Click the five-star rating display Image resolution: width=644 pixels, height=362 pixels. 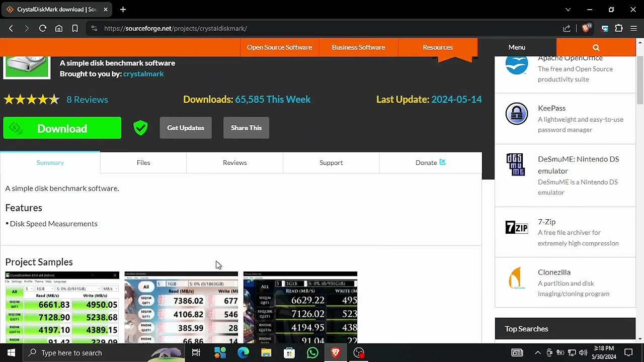[32, 100]
